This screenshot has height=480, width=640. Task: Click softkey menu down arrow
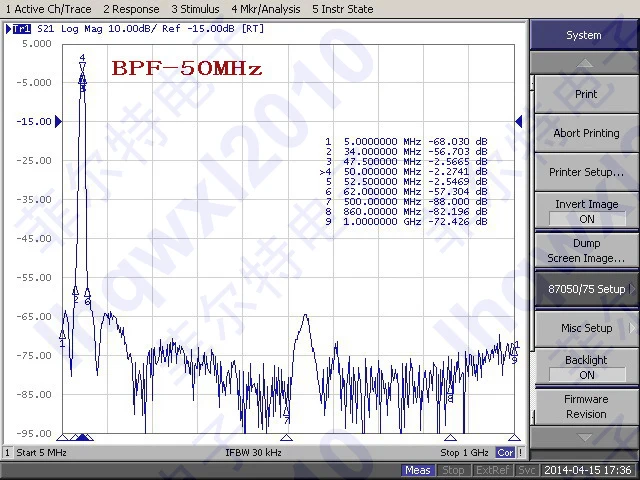584,438
